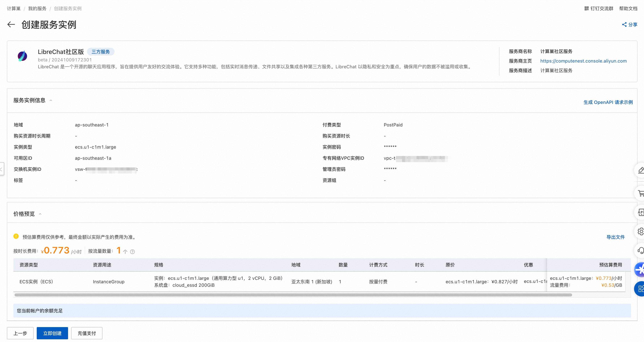This screenshot has height=342, width=644.
Task: Click the ap-southeast-1 region value
Action: tap(92, 125)
